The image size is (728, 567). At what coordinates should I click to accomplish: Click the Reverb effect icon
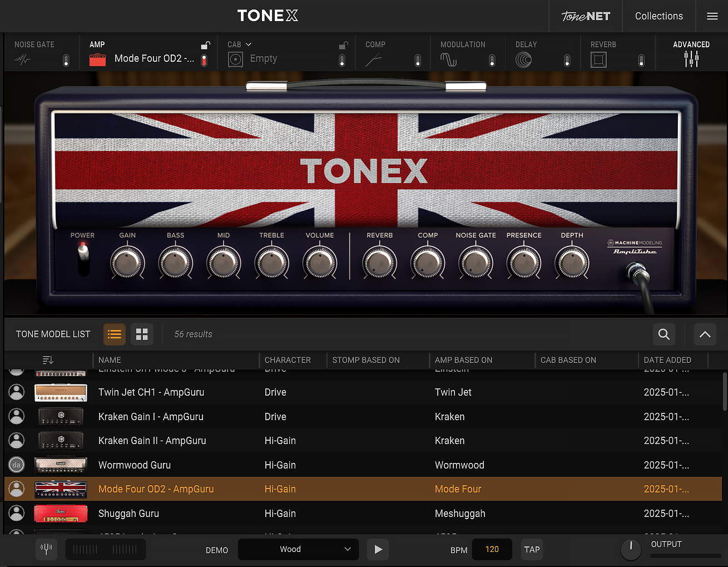[x=598, y=60]
